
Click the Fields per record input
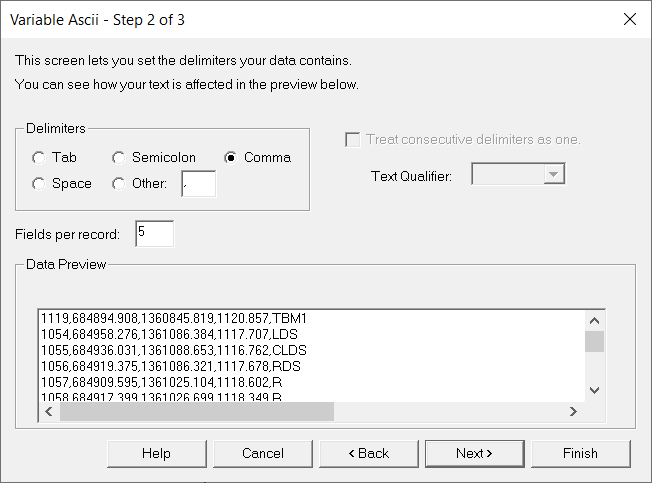point(154,234)
